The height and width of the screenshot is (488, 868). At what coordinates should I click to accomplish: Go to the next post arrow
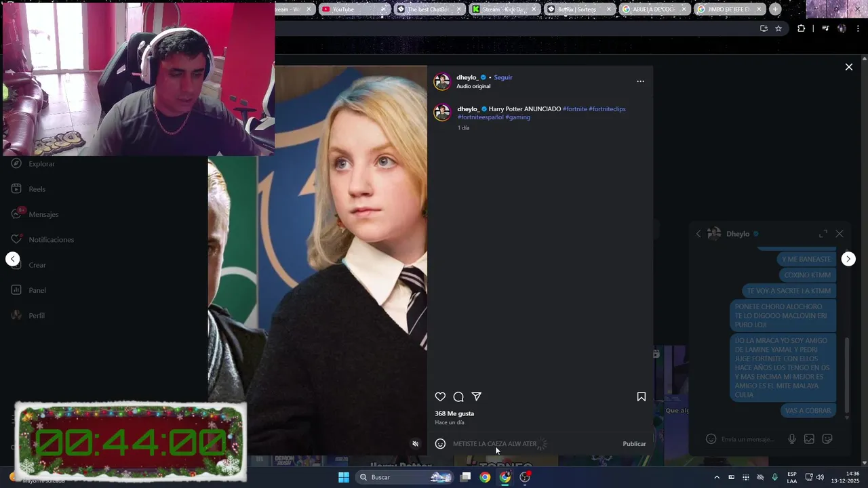[x=848, y=259]
